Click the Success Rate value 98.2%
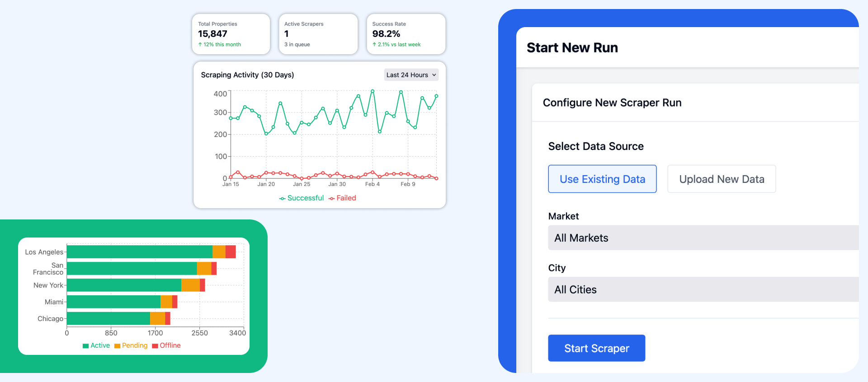Viewport: 868px width, 382px height. (386, 34)
